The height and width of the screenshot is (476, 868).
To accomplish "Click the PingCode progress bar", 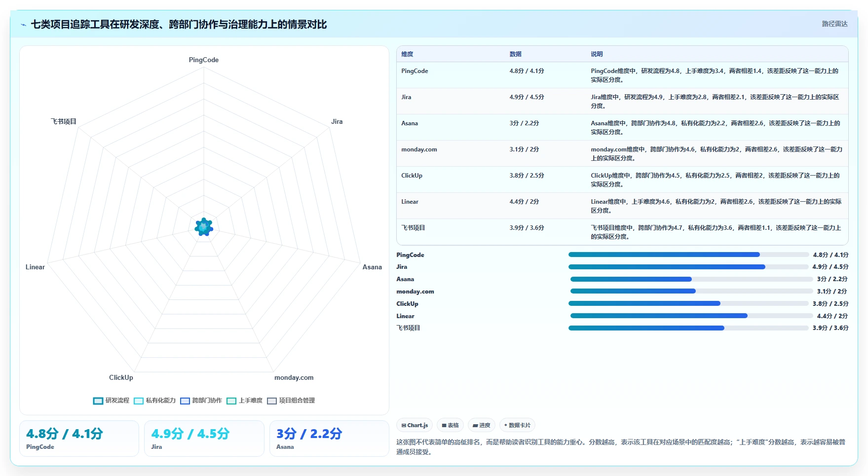I will (688, 255).
